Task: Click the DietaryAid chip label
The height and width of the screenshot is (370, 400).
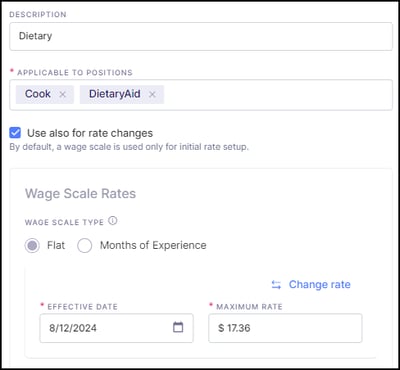Action: [114, 94]
